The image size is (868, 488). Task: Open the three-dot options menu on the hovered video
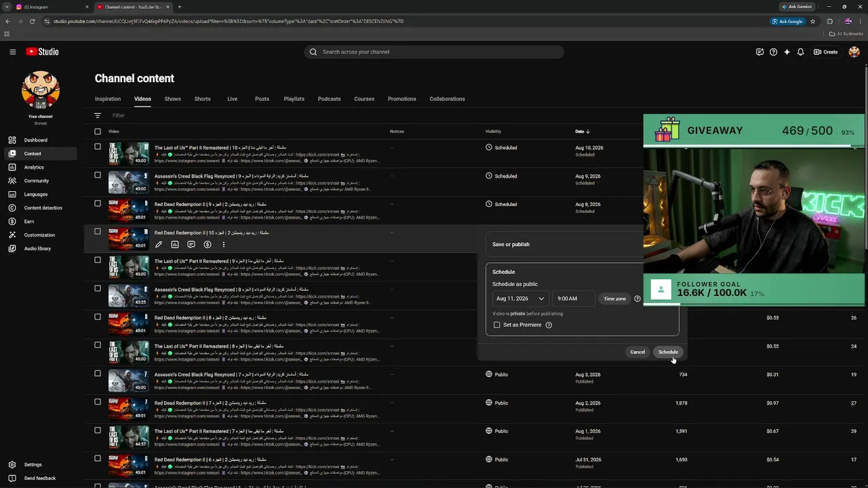(x=224, y=245)
